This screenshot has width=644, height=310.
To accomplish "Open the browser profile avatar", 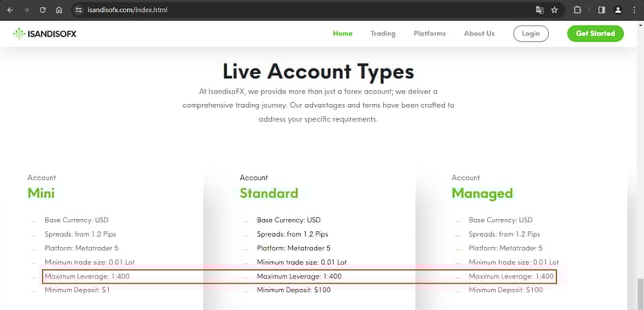I will (x=618, y=10).
